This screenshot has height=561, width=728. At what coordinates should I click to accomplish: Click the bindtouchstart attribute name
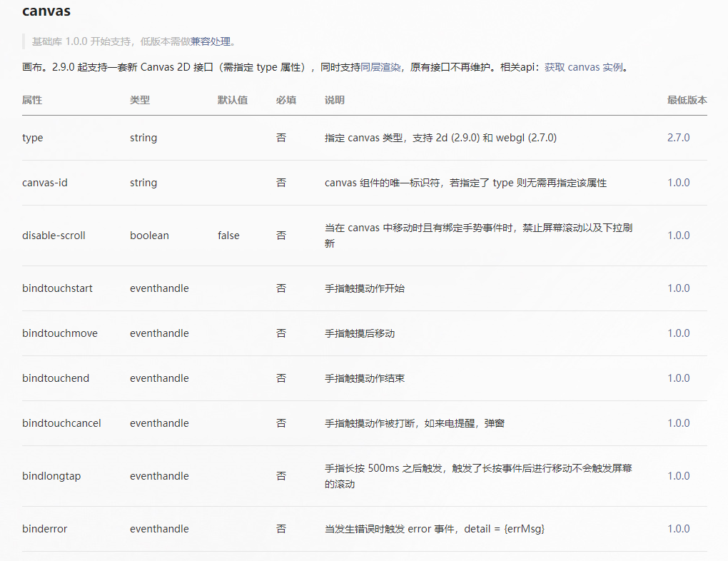click(57, 288)
